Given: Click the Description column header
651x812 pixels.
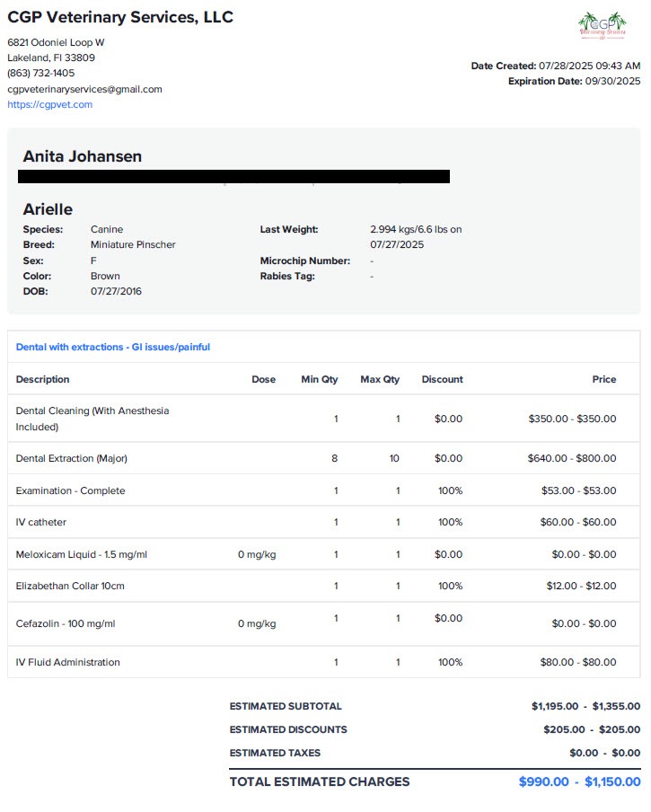Looking at the screenshot, I should (42, 379).
